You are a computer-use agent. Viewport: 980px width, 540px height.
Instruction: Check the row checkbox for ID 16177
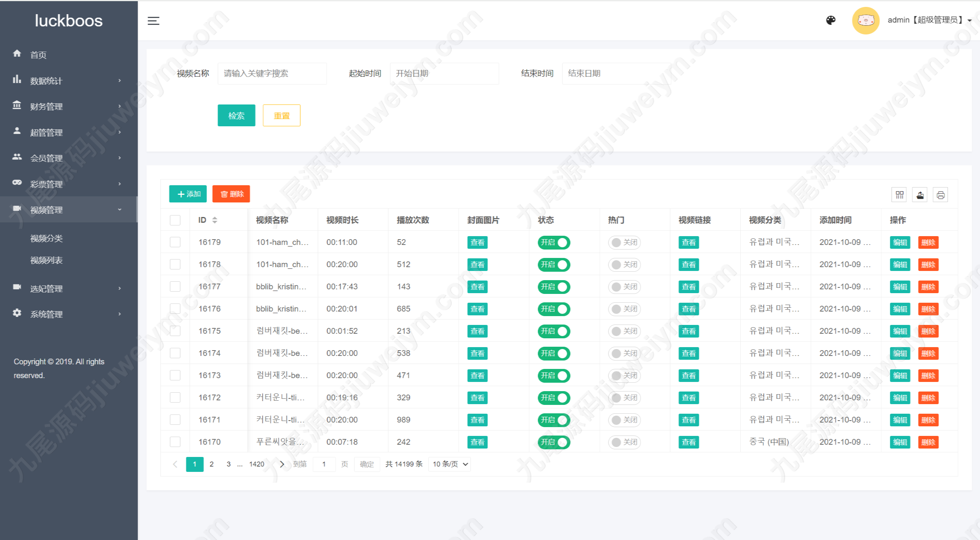click(175, 286)
